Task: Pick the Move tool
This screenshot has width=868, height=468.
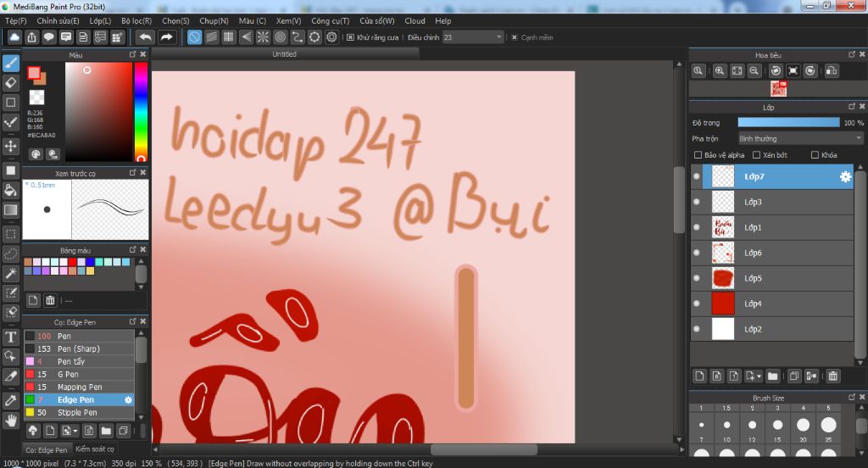Action: (x=11, y=146)
